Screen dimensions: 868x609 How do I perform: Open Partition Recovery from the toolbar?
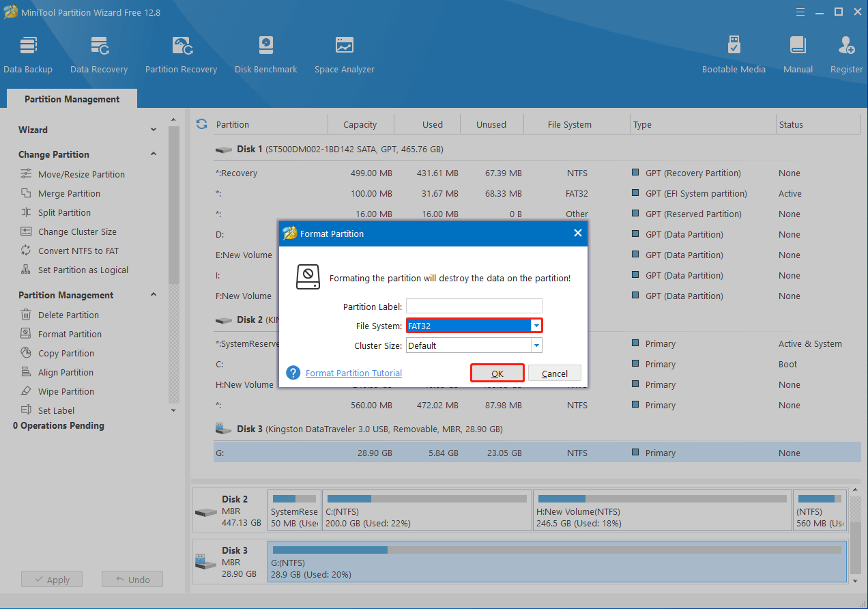coord(181,55)
